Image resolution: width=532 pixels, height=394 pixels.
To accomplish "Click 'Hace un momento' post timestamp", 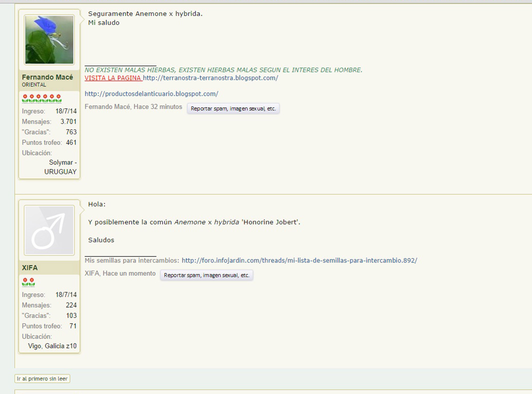I will pos(129,273).
